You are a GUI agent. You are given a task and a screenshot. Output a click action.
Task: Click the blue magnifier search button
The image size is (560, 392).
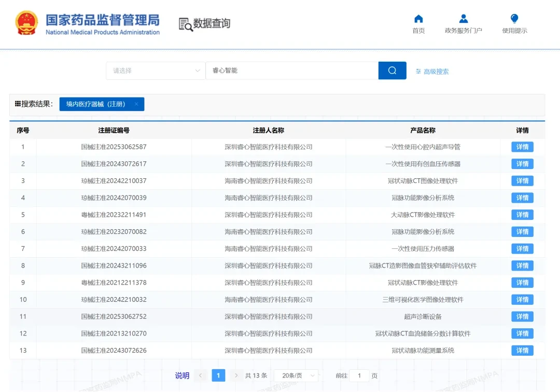coord(392,71)
